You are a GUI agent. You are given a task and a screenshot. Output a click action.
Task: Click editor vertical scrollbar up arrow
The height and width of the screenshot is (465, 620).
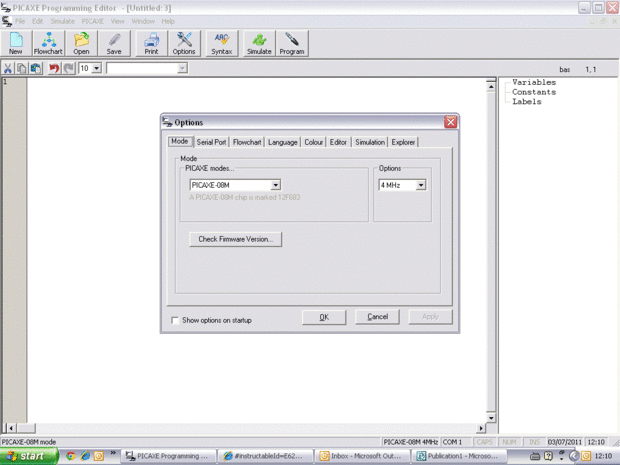point(491,86)
